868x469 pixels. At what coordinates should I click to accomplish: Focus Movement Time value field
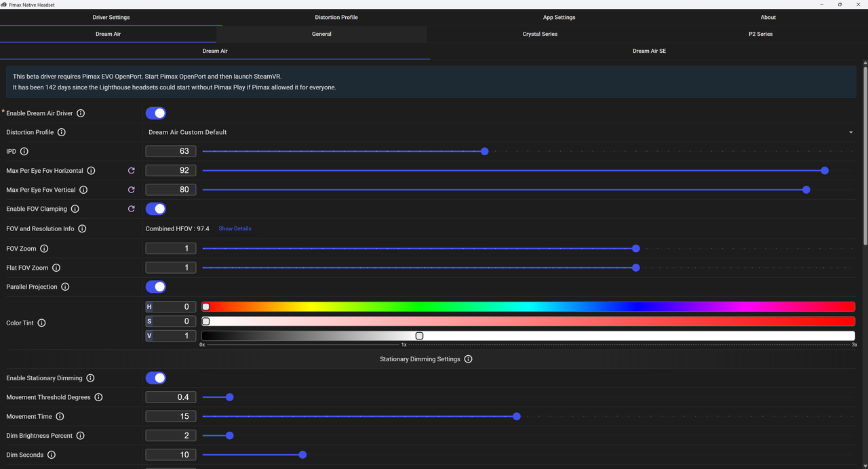pyautogui.click(x=171, y=416)
